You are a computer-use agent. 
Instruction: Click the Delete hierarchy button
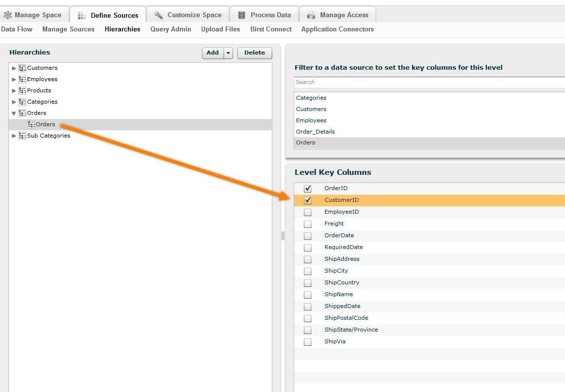tap(255, 53)
